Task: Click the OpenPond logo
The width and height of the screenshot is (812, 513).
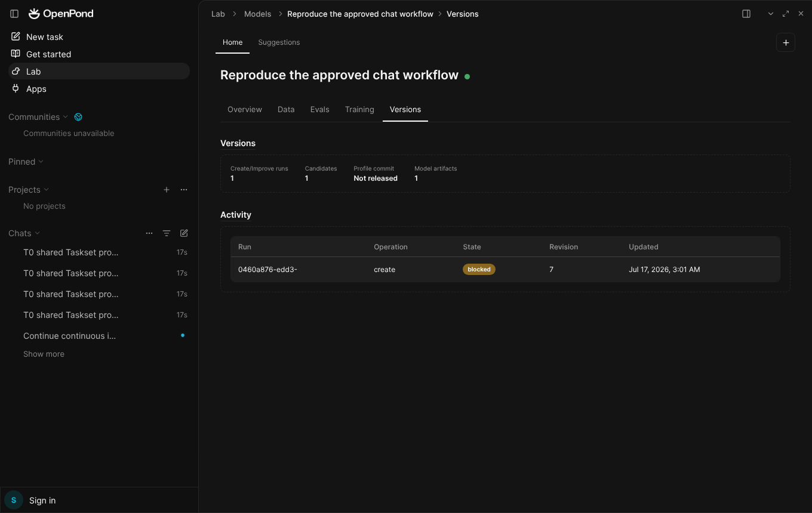Action: coord(61,14)
